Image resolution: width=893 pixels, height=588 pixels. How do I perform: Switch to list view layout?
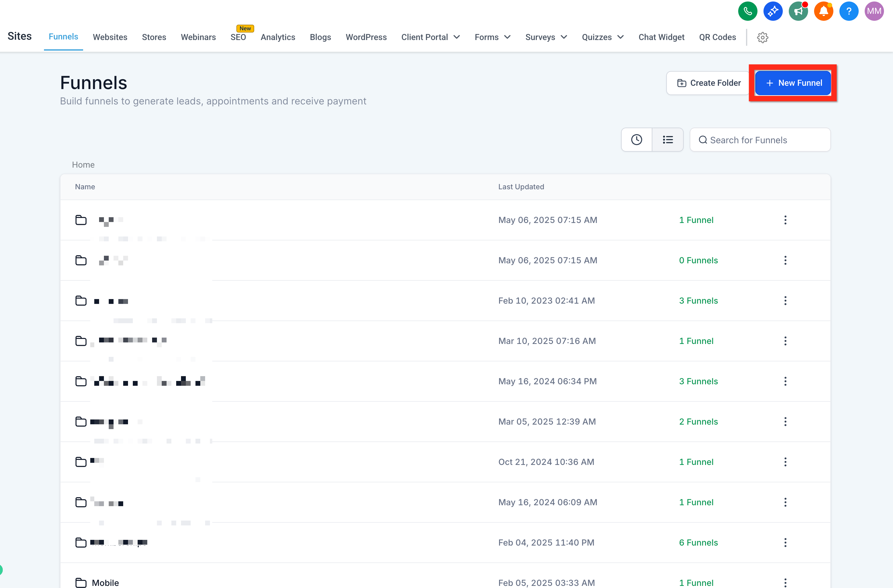667,140
